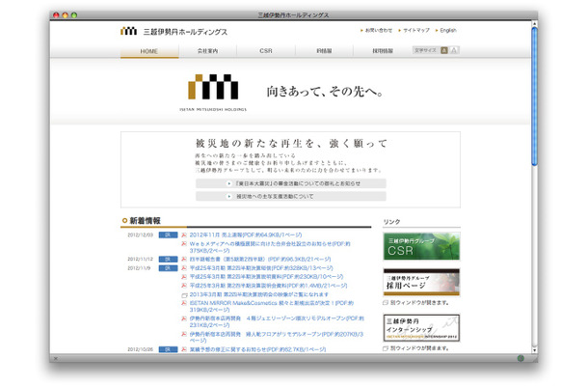This screenshot has height=386, width=588.
Task: Click the large Isetan Mitsukoshi Holdings hero logo
Action: point(213,93)
